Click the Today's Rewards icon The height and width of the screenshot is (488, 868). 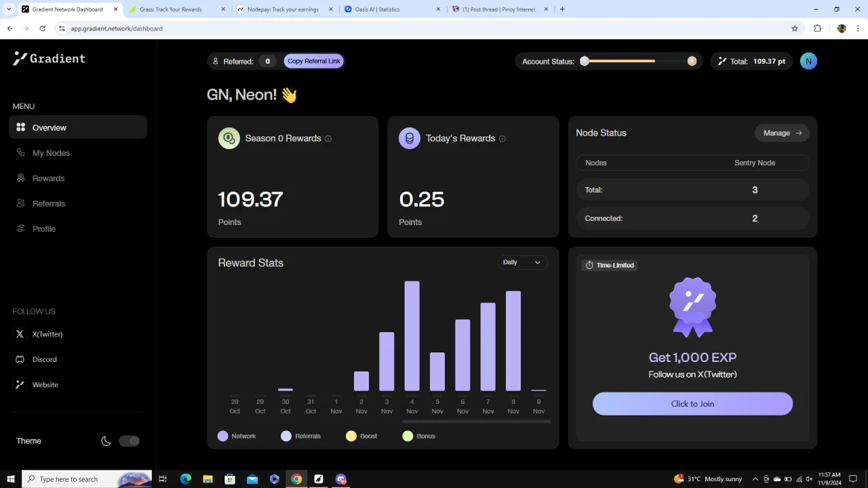point(410,138)
